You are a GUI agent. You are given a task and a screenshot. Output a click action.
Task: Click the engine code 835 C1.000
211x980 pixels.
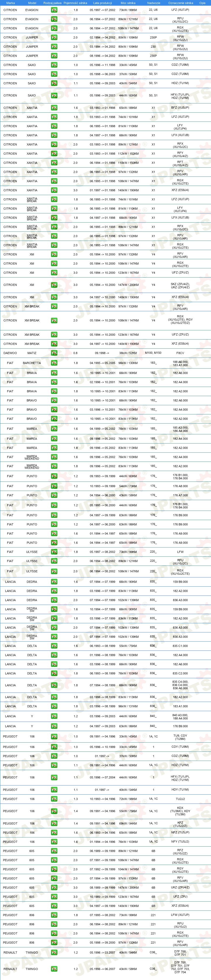pos(180,646)
